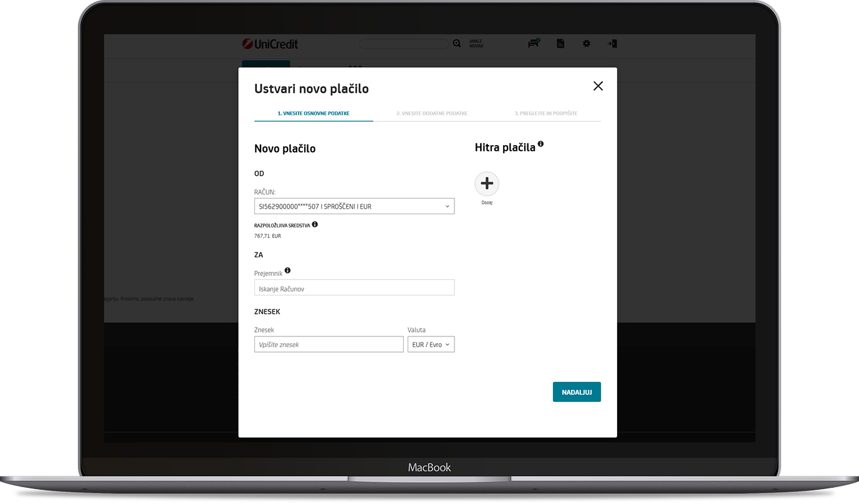Click the magnifier search icon
Screen dimensions: 859x504
pyautogui.click(x=457, y=44)
